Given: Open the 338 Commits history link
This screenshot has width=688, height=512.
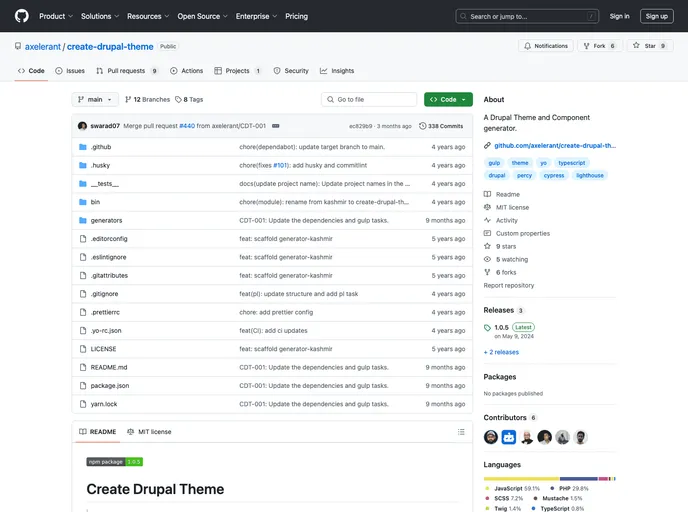Looking at the screenshot, I should click(441, 126).
